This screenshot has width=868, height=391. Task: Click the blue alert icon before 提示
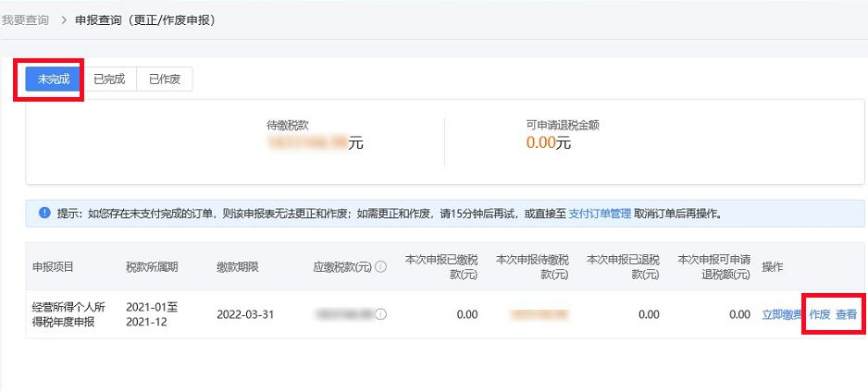pos(44,214)
